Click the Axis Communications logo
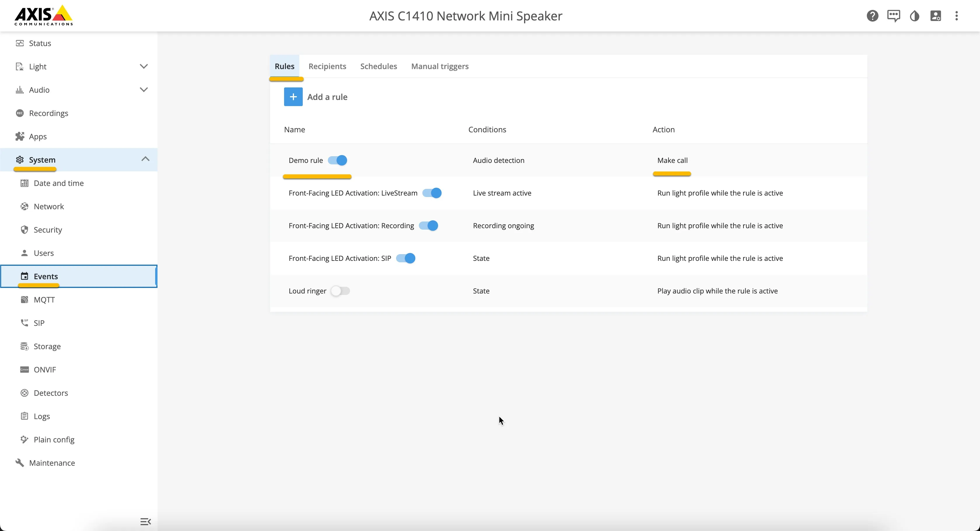This screenshot has width=980, height=531. pyautogui.click(x=43, y=15)
